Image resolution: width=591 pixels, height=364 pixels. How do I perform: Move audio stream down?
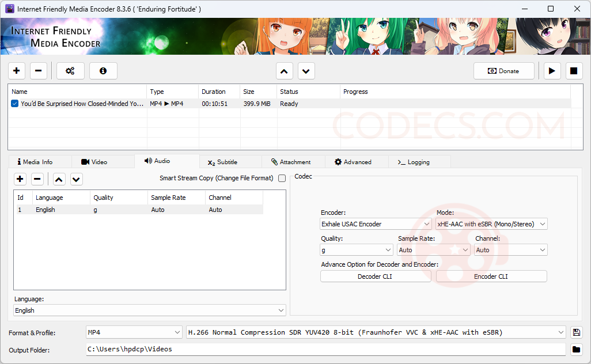point(76,179)
